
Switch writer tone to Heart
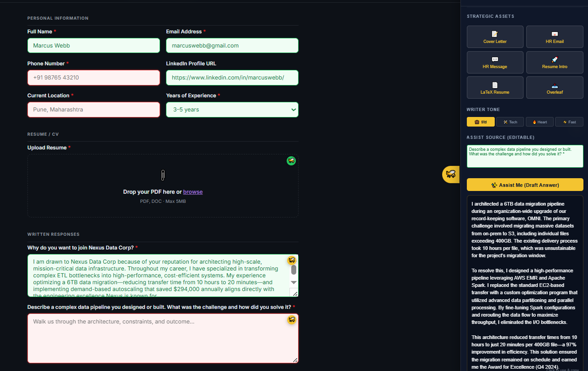tap(539, 122)
